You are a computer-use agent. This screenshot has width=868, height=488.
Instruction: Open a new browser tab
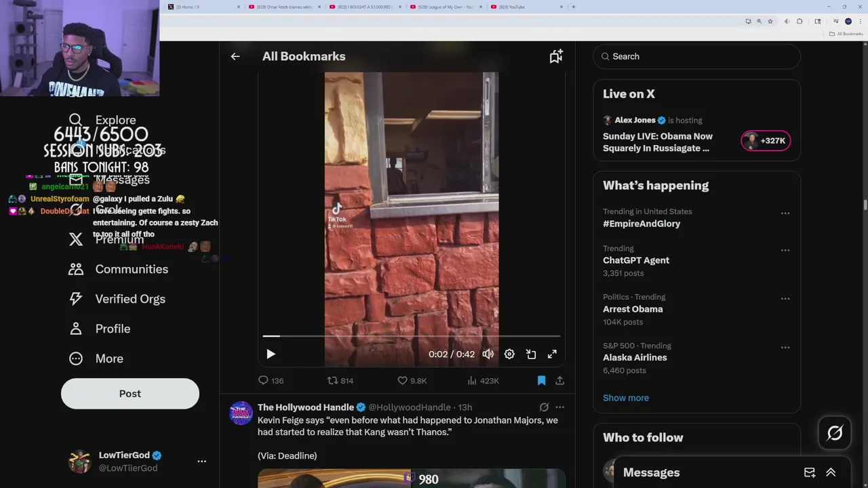[574, 7]
